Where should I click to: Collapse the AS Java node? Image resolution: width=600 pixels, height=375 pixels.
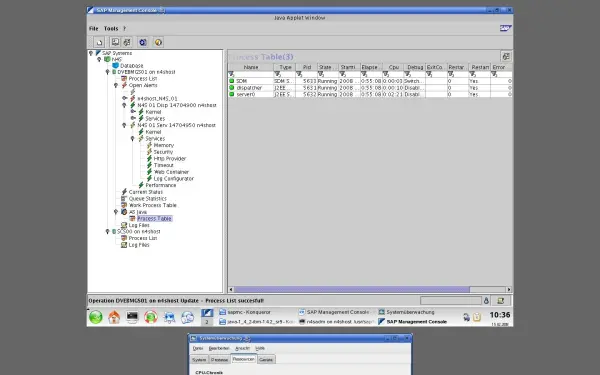click(116, 212)
